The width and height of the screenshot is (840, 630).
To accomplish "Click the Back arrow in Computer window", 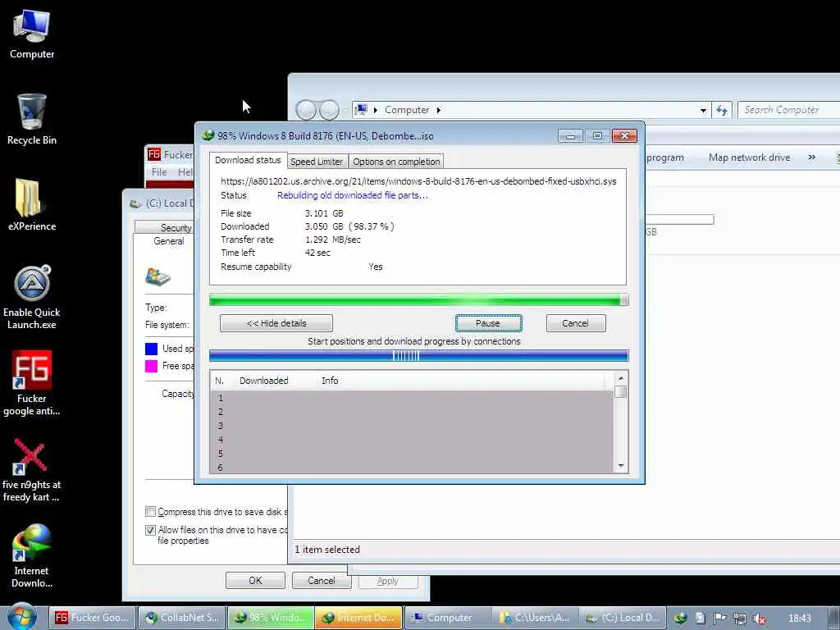I will tap(307, 110).
